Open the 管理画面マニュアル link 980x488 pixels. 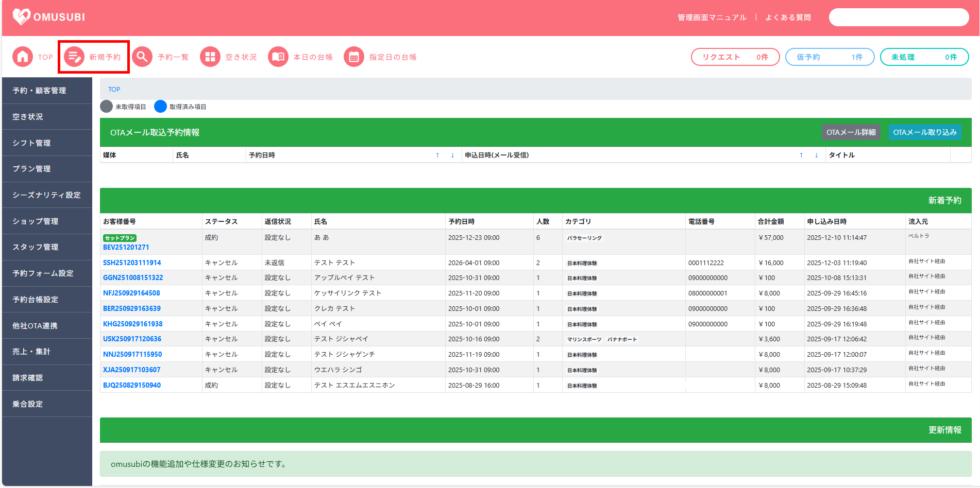712,18
